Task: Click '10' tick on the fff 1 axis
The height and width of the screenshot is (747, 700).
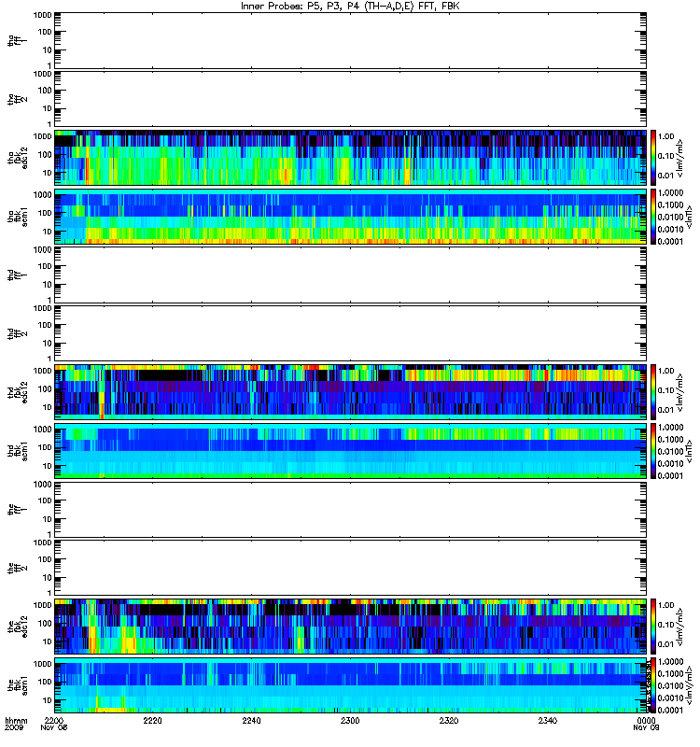Action: (x=47, y=519)
